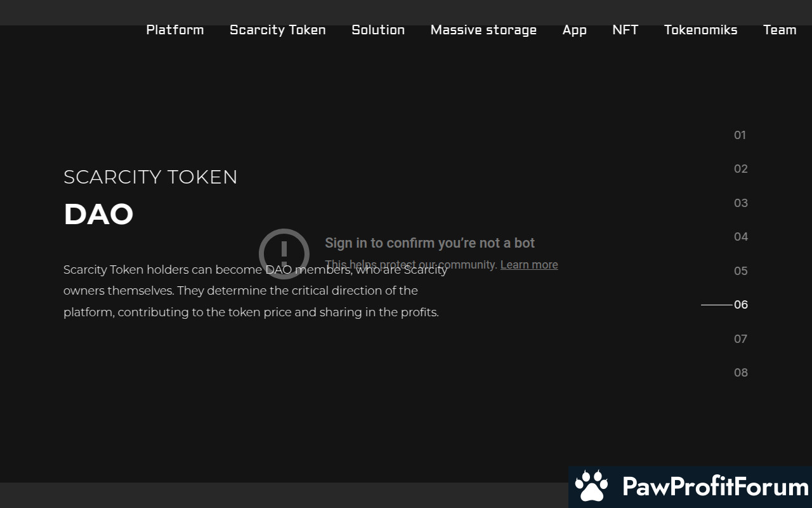Open Massive storage section from navbar
This screenshot has width=812, height=508.
point(483,30)
